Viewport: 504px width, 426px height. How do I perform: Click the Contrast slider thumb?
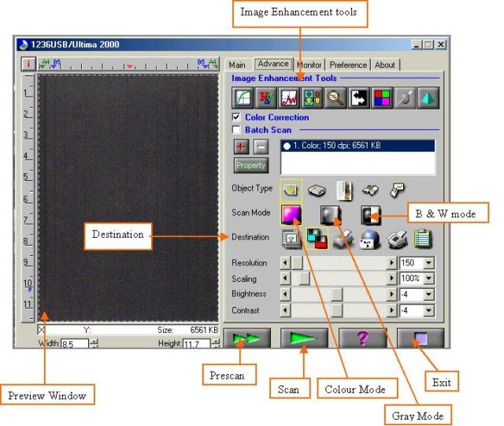[x=336, y=310]
